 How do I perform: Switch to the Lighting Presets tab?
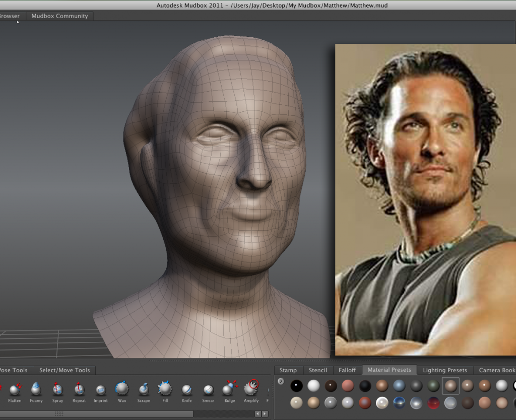pos(444,370)
